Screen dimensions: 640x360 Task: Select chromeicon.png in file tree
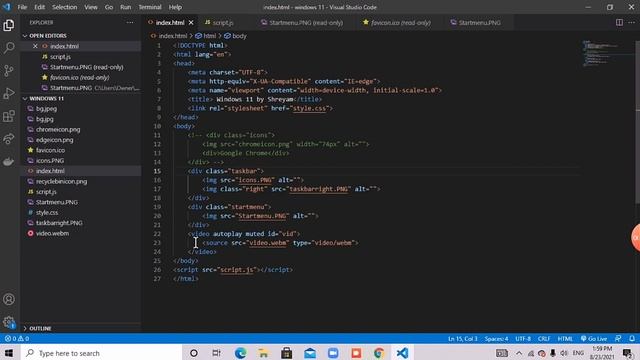[58, 129]
